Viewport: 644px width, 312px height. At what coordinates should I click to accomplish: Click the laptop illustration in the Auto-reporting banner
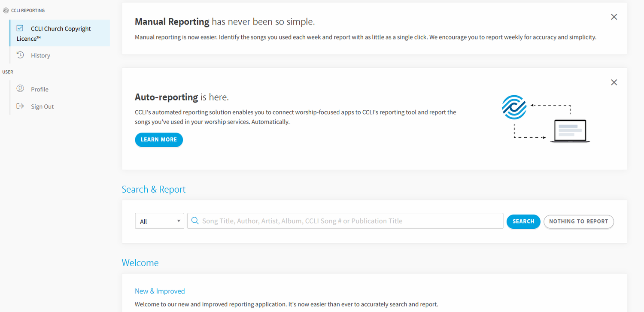[x=570, y=130]
